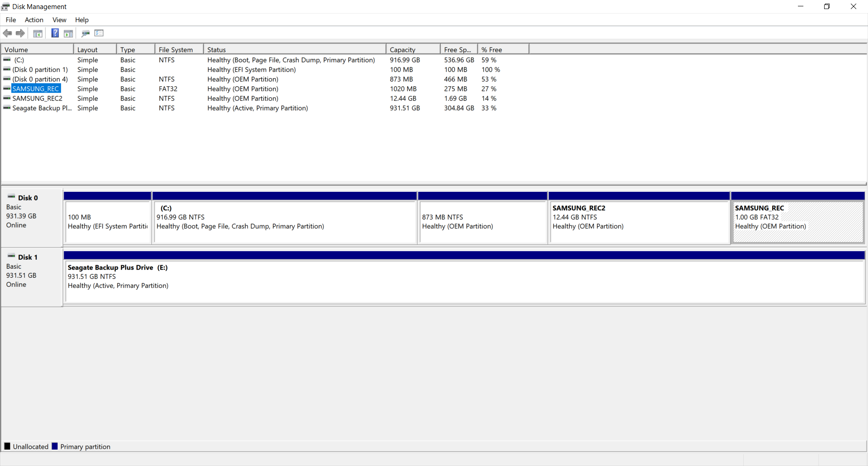The image size is (868, 466).
Task: Select the (Disk 0 partition 4) volume row
Action: [x=40, y=79]
